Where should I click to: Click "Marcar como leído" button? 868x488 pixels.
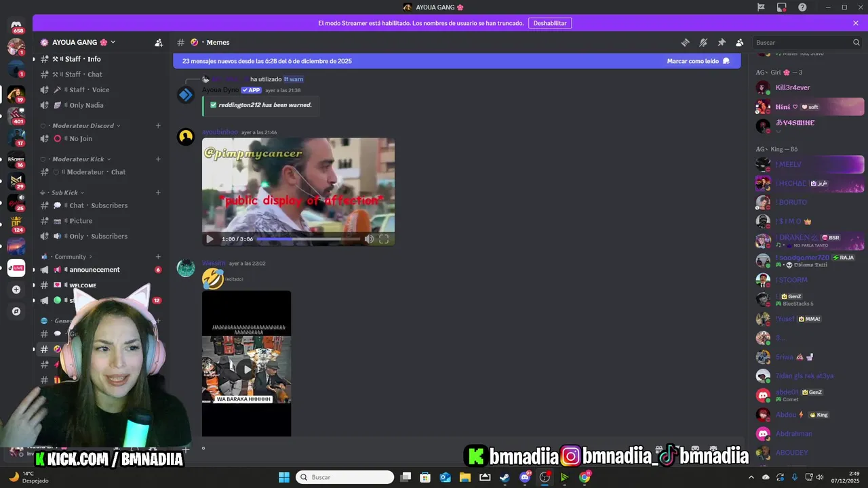(x=698, y=61)
